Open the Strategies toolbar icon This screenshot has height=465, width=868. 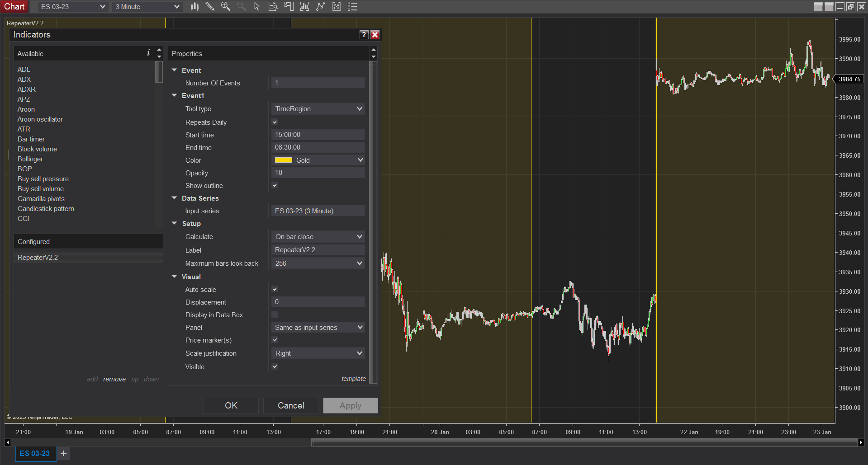pyautogui.click(x=321, y=6)
